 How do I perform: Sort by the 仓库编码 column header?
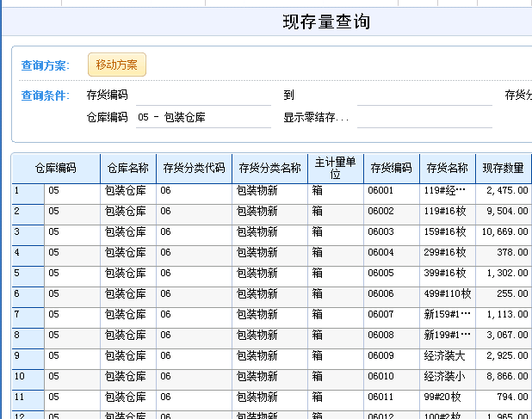click(x=55, y=169)
